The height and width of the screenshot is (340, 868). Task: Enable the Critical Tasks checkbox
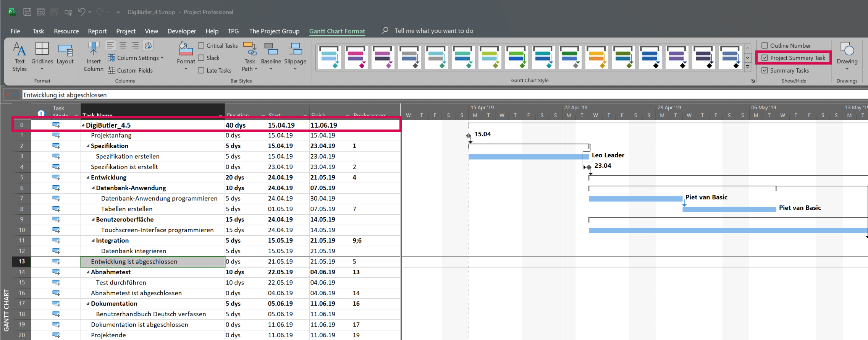click(x=201, y=45)
